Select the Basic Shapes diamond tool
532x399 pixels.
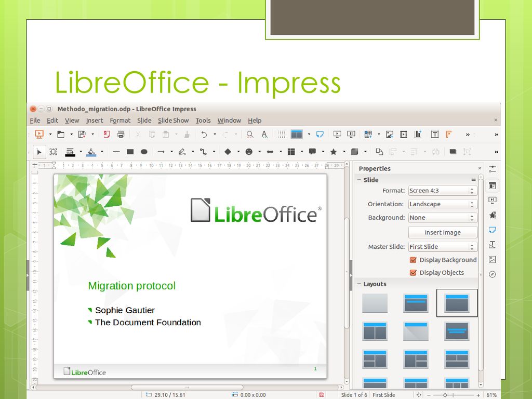click(x=228, y=152)
